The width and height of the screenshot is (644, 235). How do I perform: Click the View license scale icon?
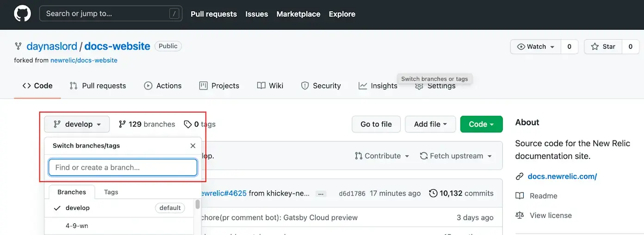520,216
